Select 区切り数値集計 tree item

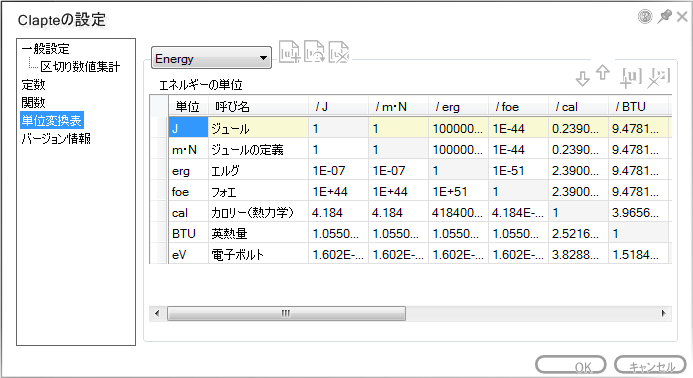tap(80, 67)
